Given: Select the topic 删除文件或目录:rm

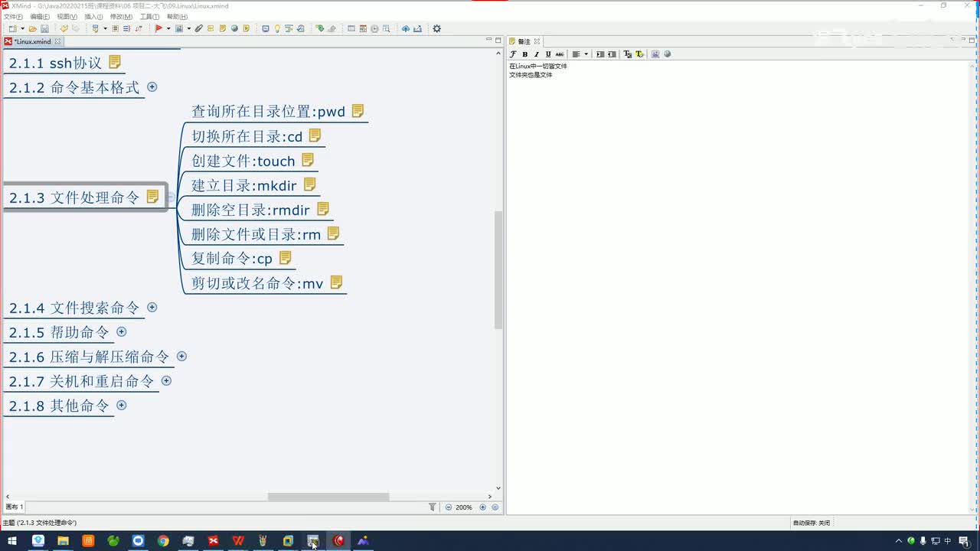Looking at the screenshot, I should pyautogui.click(x=256, y=234).
